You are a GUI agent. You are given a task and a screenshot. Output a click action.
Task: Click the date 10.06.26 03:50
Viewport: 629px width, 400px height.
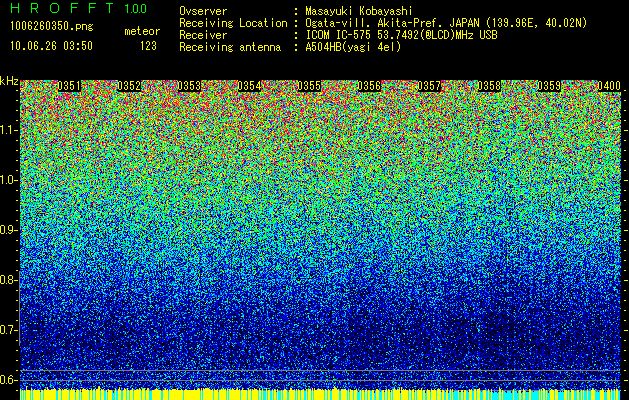point(52,46)
